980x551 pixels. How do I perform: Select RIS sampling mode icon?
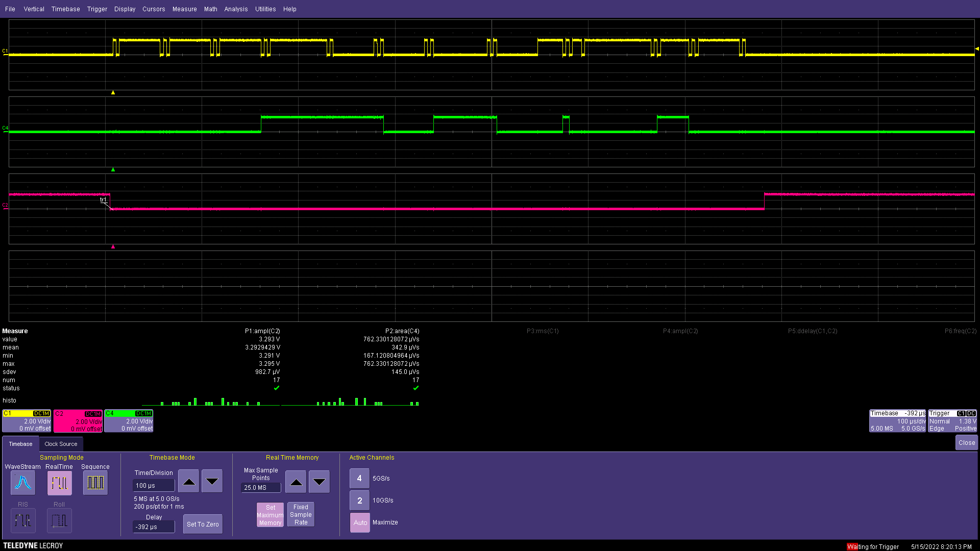point(23,520)
